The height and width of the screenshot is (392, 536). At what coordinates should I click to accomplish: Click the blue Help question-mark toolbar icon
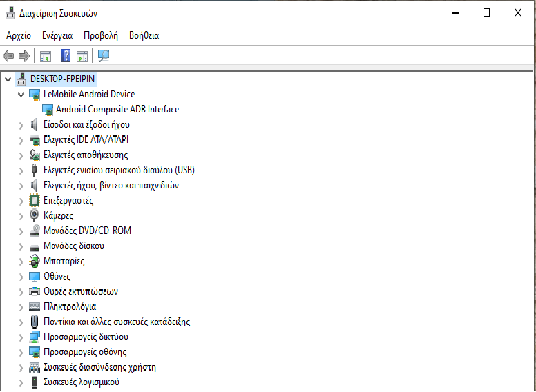(66, 56)
